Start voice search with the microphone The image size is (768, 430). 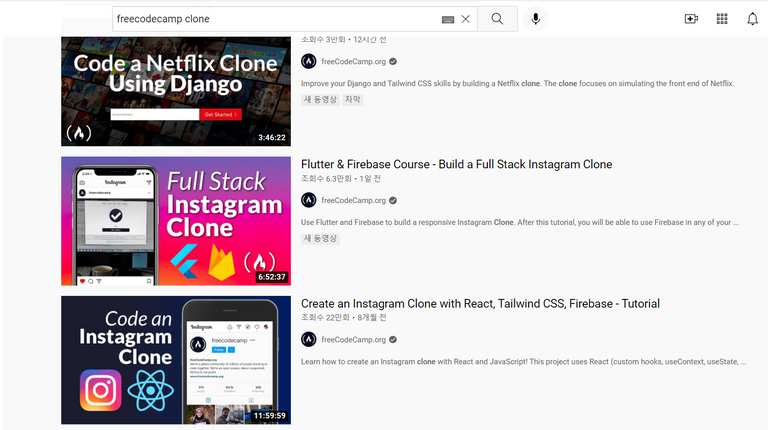pos(535,19)
